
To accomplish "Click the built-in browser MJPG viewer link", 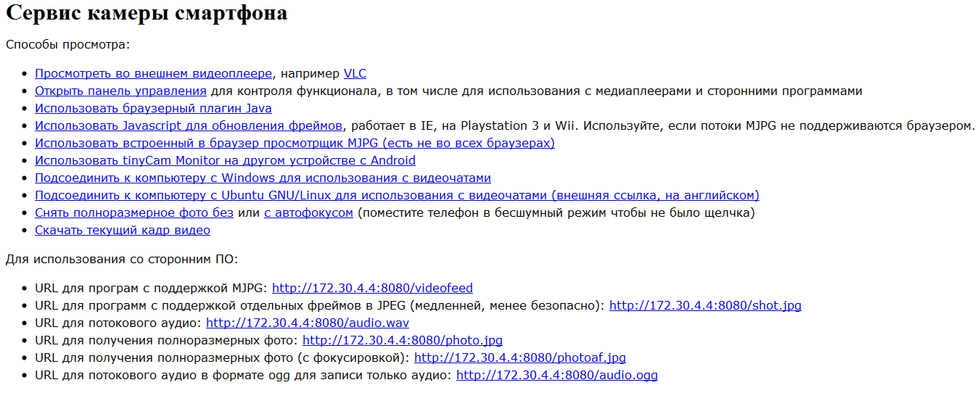I will pyautogui.click(x=295, y=143).
